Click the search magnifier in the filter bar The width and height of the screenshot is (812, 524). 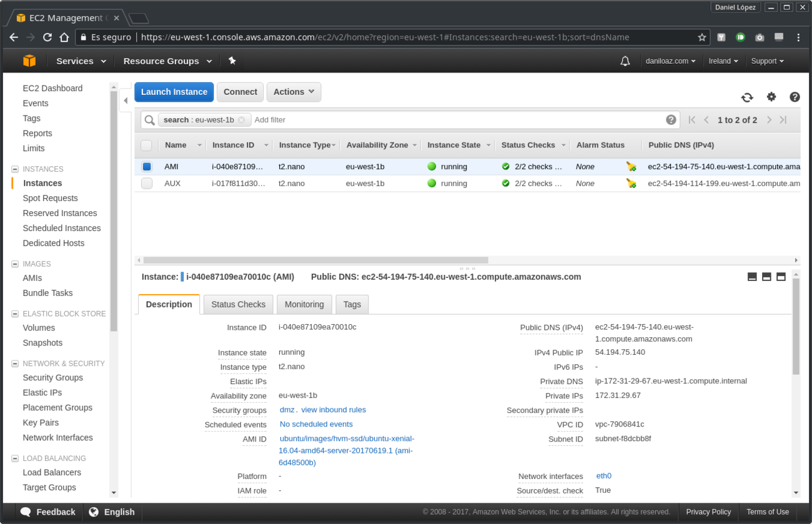coord(150,119)
